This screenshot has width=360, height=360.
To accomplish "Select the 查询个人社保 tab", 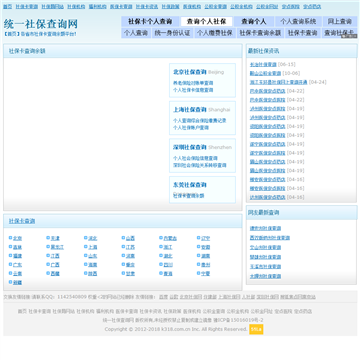I will click(206, 22).
